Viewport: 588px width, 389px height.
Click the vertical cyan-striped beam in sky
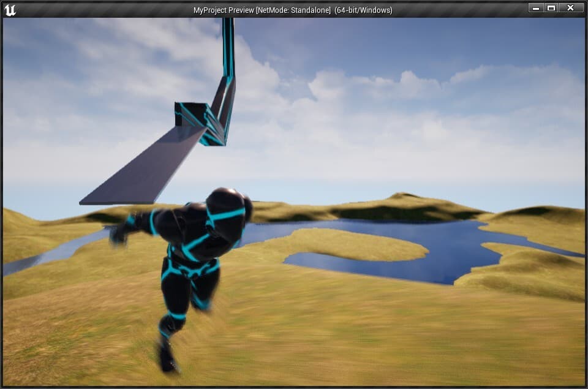(228, 47)
